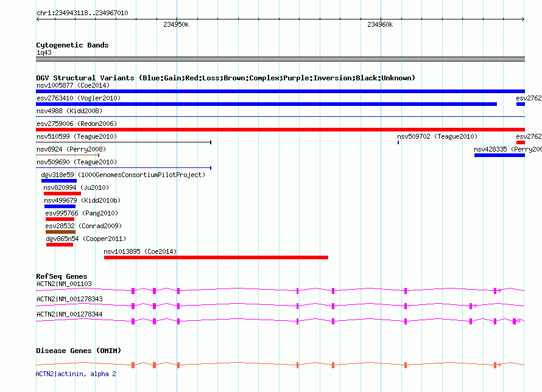The width and height of the screenshot is (542, 392).
Task: Click the DGV Structural Variants track title
Action: (x=226, y=78)
